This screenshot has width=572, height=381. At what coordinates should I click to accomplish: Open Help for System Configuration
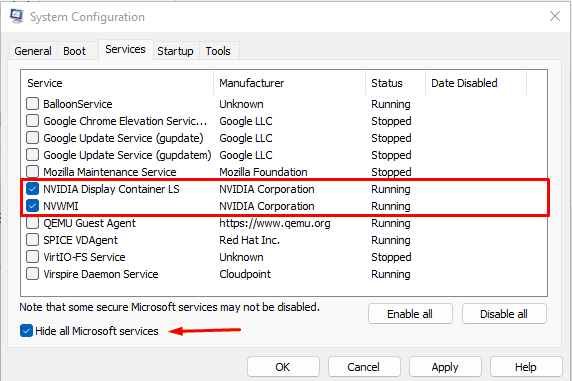(526, 367)
